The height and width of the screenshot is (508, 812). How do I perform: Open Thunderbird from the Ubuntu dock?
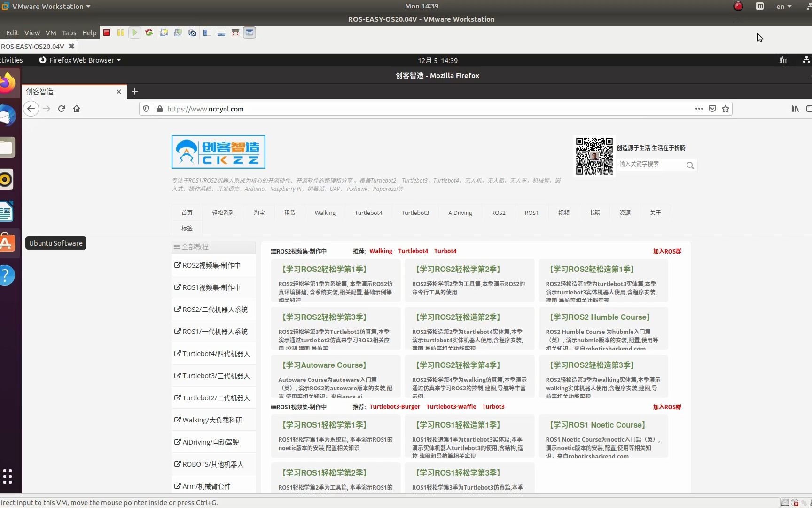tap(7, 116)
